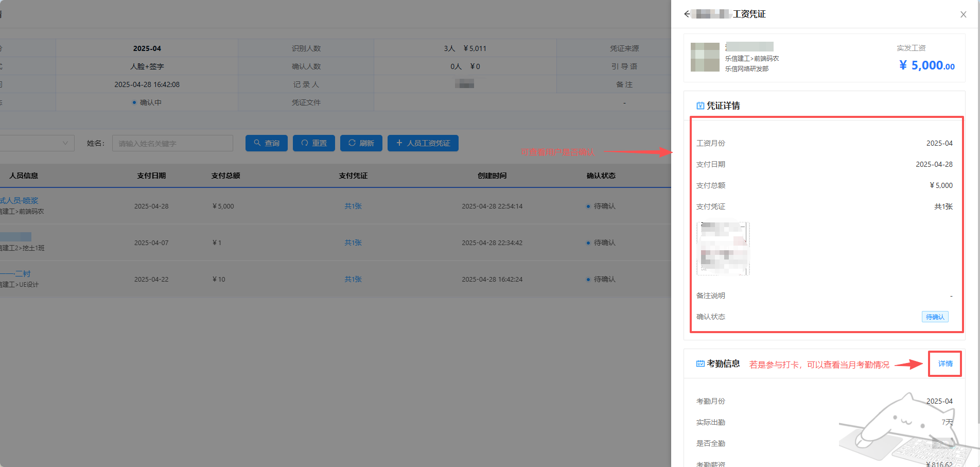Open 共1张 voucher for the 2025-04-28 payment row

[x=353, y=206]
